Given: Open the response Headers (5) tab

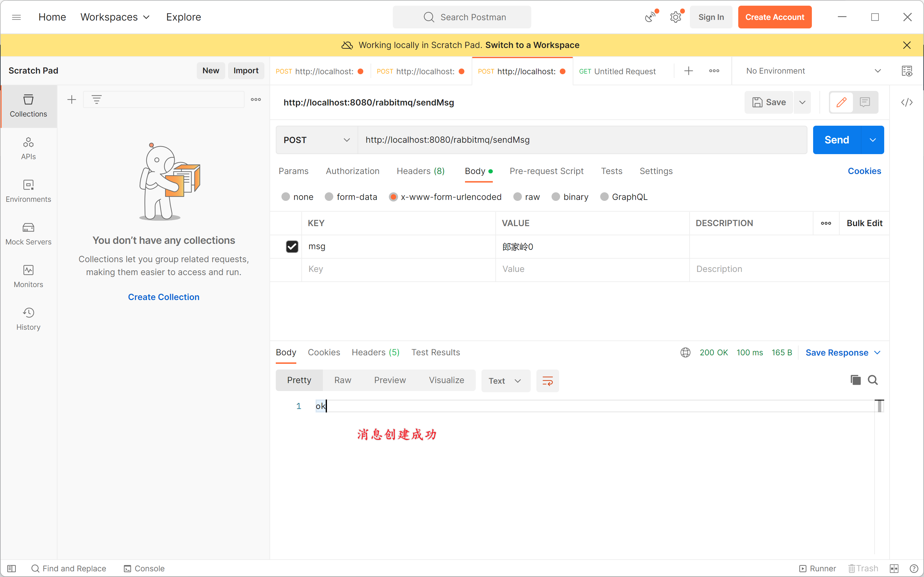Looking at the screenshot, I should [375, 352].
